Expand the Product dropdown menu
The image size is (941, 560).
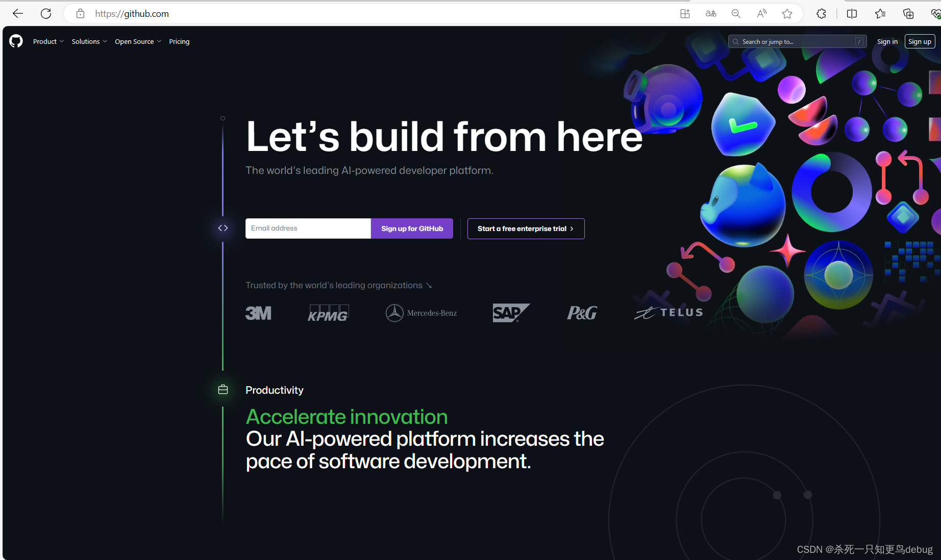[x=48, y=42]
